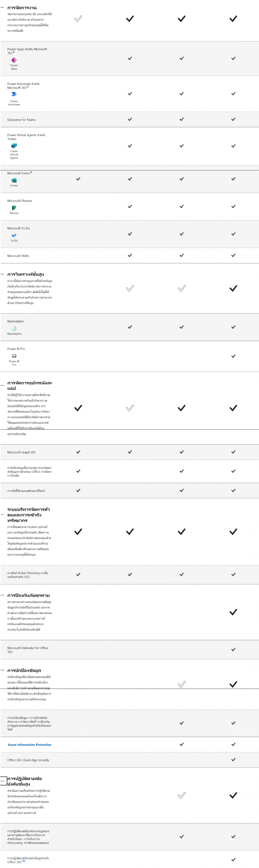The width and height of the screenshot is (259, 868).
Task: Click the Microsoft Graph API row label
Action: (21, 452)
